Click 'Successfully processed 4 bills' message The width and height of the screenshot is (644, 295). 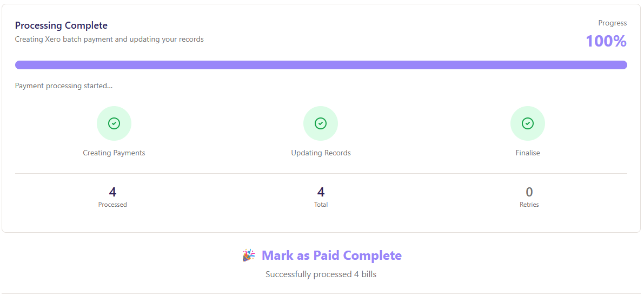tap(321, 274)
